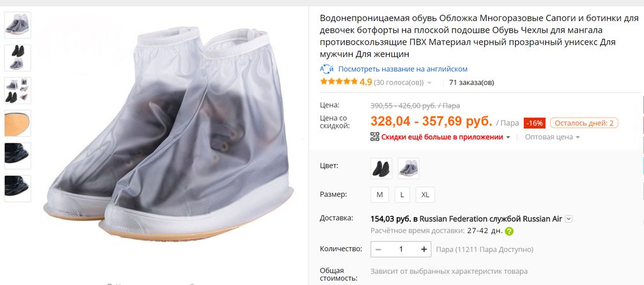This screenshot has width=644, height=285.
Task: Click the quantity input field
Action: (x=401, y=249)
